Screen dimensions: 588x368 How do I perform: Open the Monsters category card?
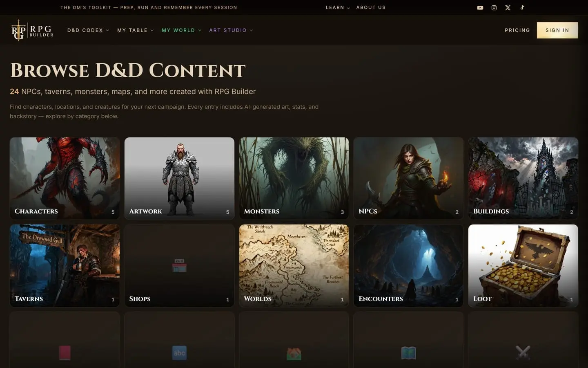pos(294,178)
